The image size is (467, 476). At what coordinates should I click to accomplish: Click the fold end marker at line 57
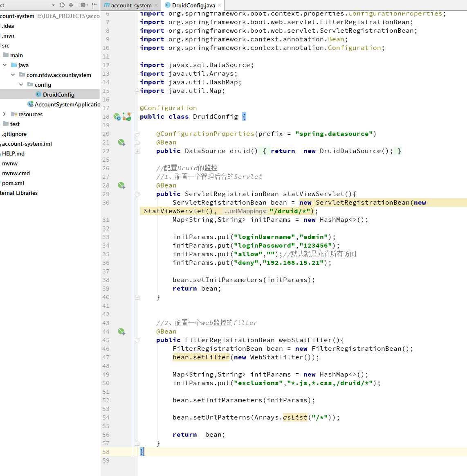pos(137,444)
